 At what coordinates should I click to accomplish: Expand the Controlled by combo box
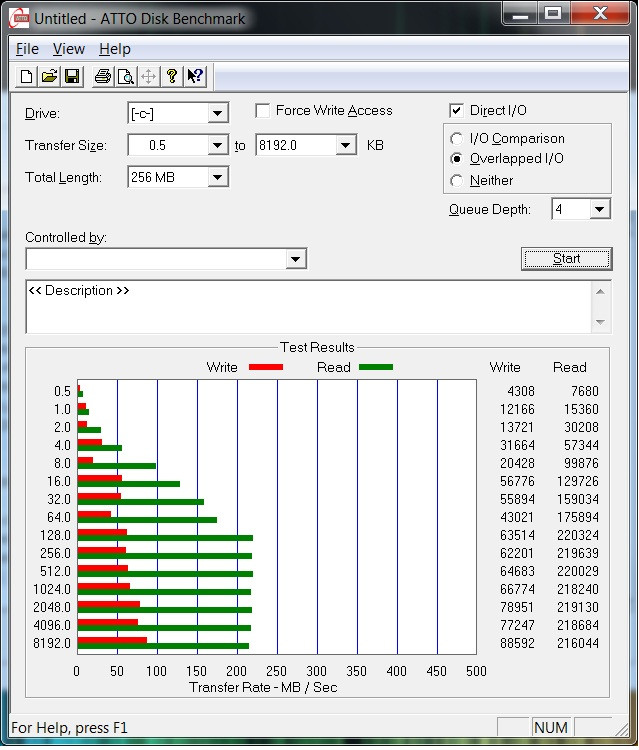point(295,260)
